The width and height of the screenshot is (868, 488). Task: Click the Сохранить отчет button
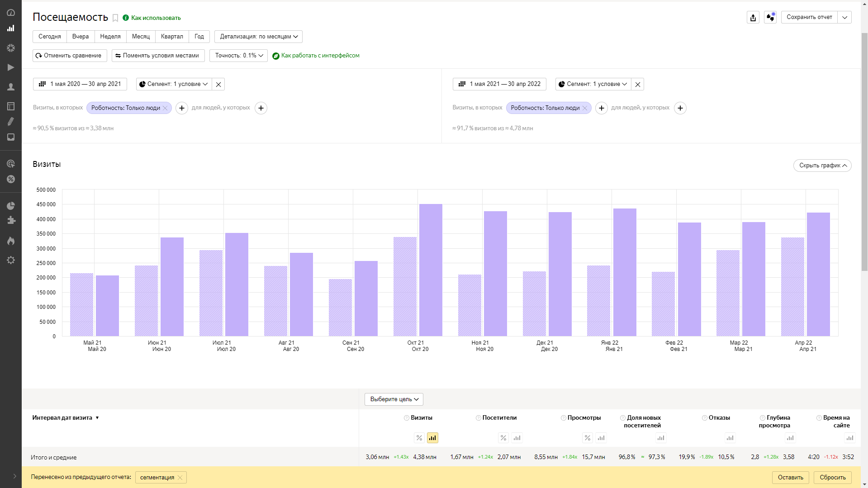(x=809, y=17)
